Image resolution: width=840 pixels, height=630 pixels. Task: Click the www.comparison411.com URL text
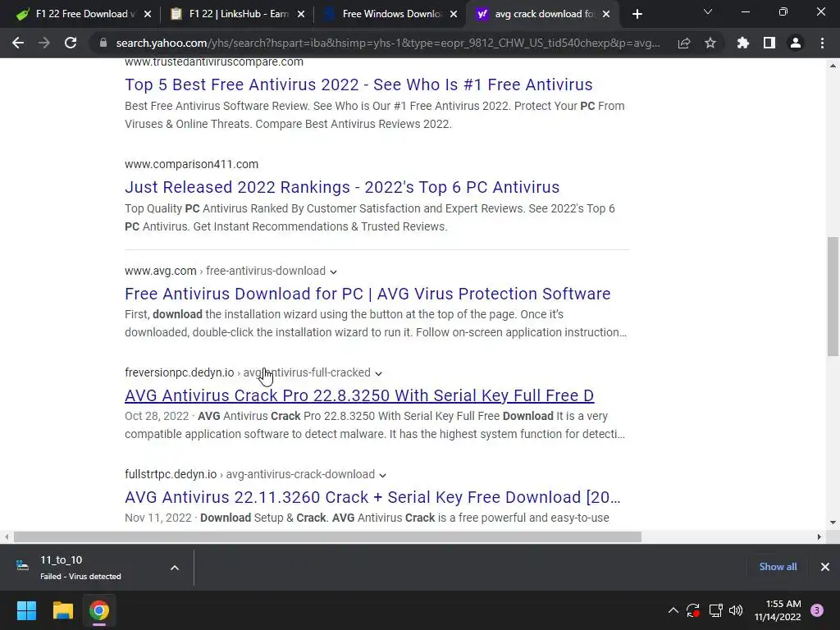(x=191, y=164)
